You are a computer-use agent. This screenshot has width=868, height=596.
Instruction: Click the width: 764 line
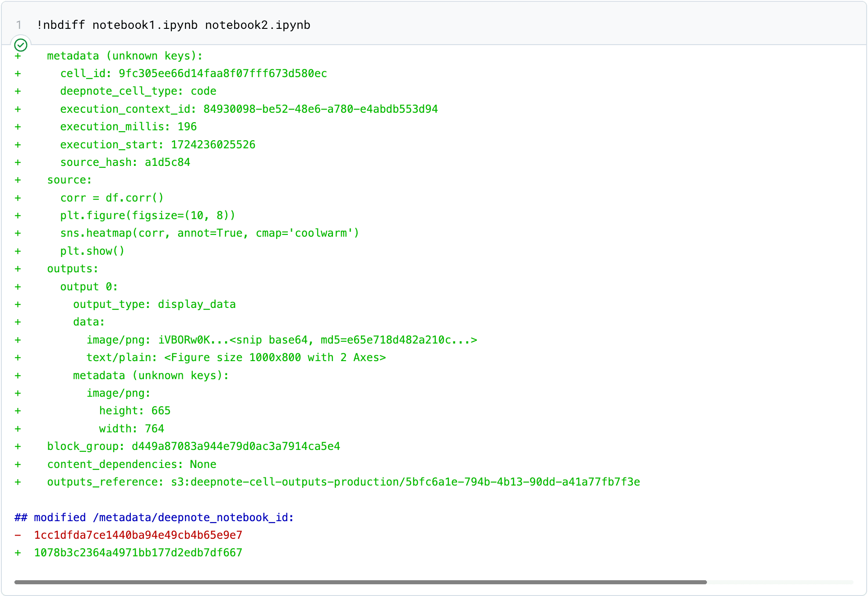132,429
